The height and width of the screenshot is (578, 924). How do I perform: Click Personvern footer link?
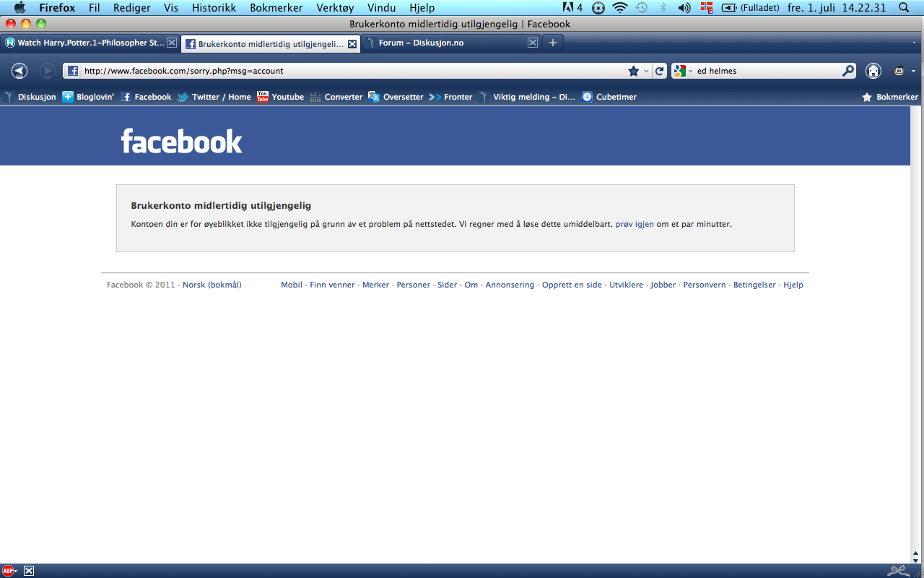[x=705, y=285]
